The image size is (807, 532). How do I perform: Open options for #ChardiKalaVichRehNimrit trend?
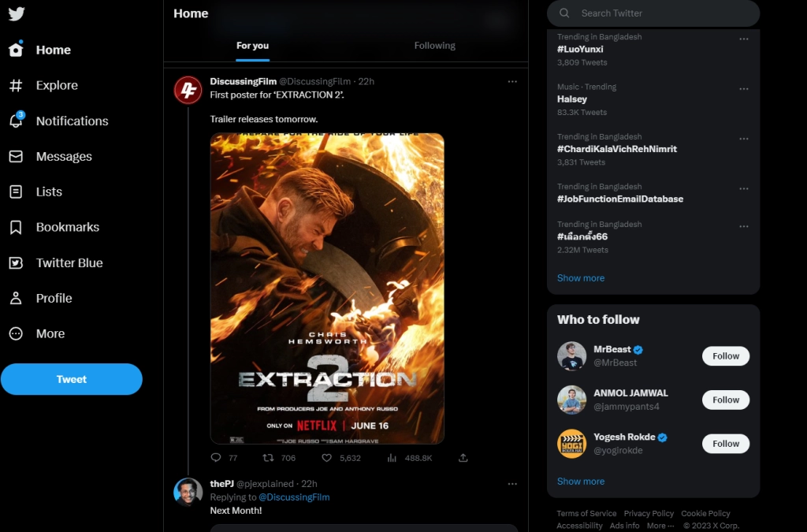(x=744, y=139)
